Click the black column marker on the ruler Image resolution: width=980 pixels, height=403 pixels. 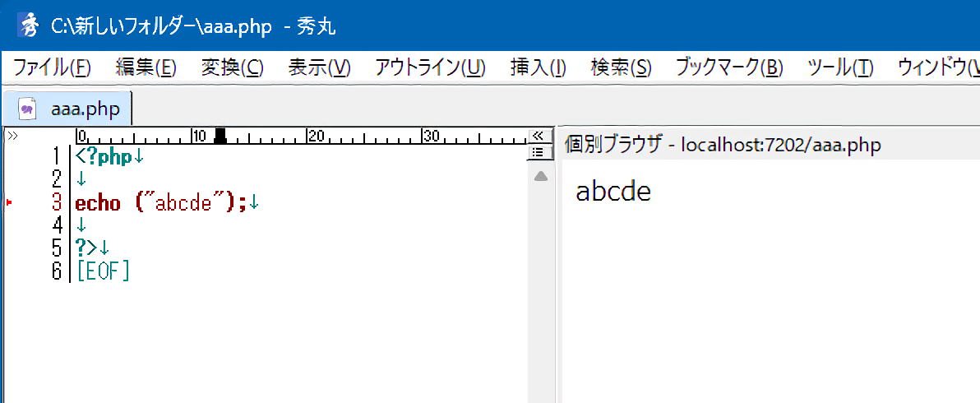(x=220, y=137)
